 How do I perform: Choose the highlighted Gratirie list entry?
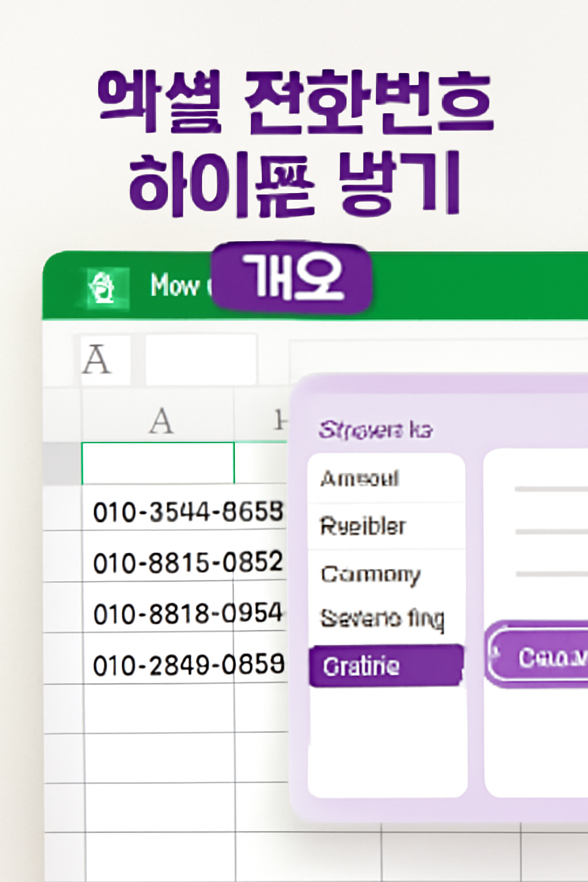386,666
